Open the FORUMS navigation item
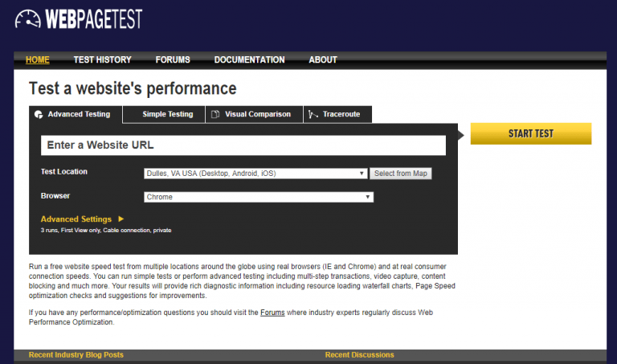The image size is (617, 364). click(173, 59)
